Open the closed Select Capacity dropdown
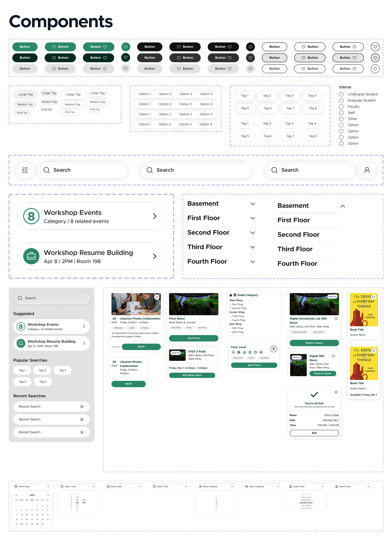The width and height of the screenshot is (392, 540). (x=278, y=486)
